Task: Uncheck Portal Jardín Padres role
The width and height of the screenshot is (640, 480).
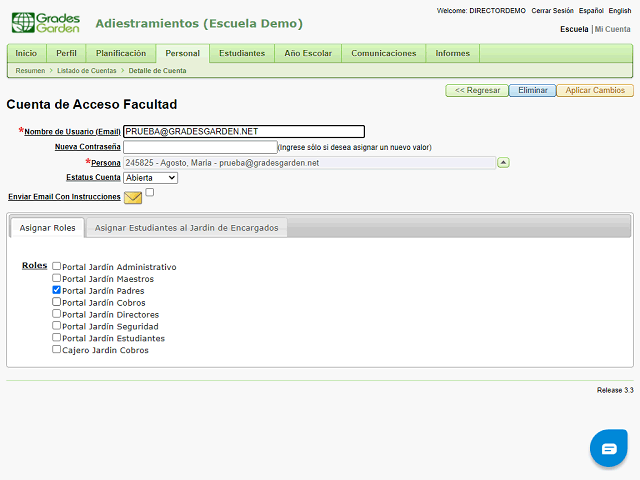Action: pos(57,290)
